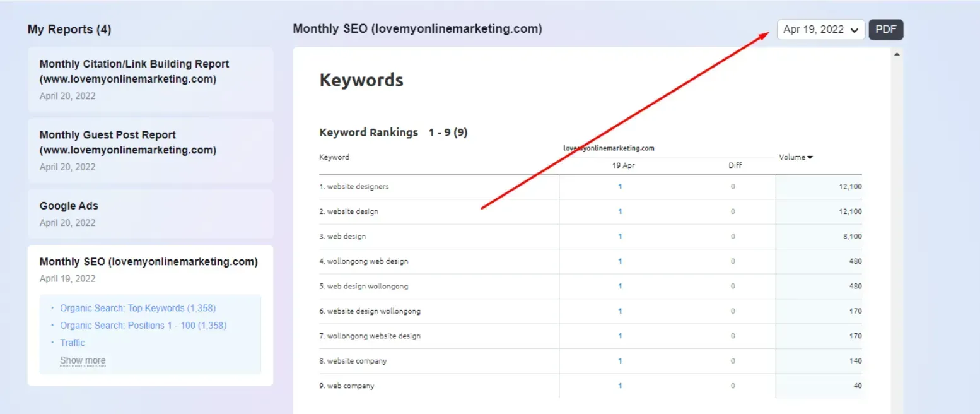This screenshot has height=414, width=980.
Task: Click volume 140 for website company
Action: click(x=855, y=361)
